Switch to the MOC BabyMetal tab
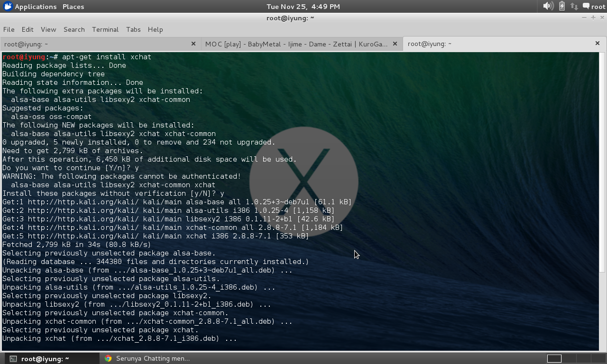This screenshot has height=364, width=607. (x=299, y=43)
